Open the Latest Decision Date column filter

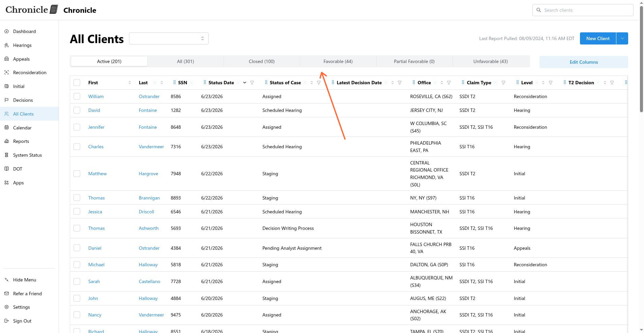pos(400,83)
